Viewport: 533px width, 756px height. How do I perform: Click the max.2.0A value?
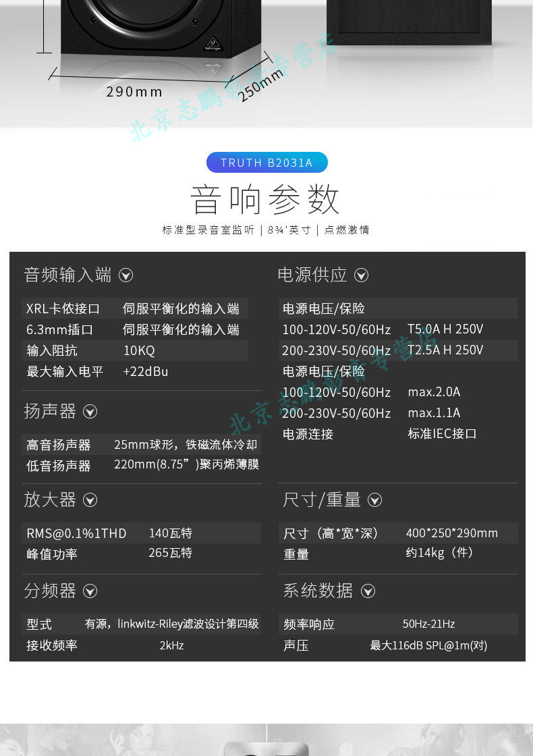click(434, 392)
